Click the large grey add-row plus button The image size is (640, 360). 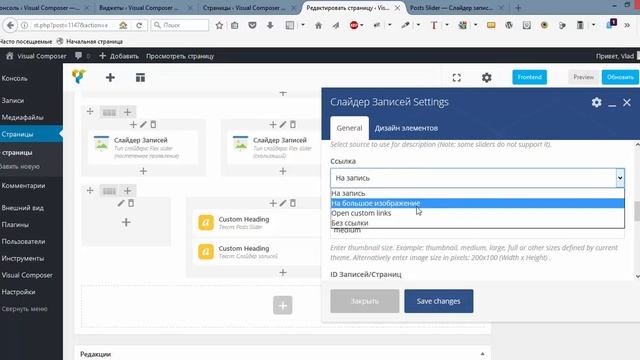point(282,305)
